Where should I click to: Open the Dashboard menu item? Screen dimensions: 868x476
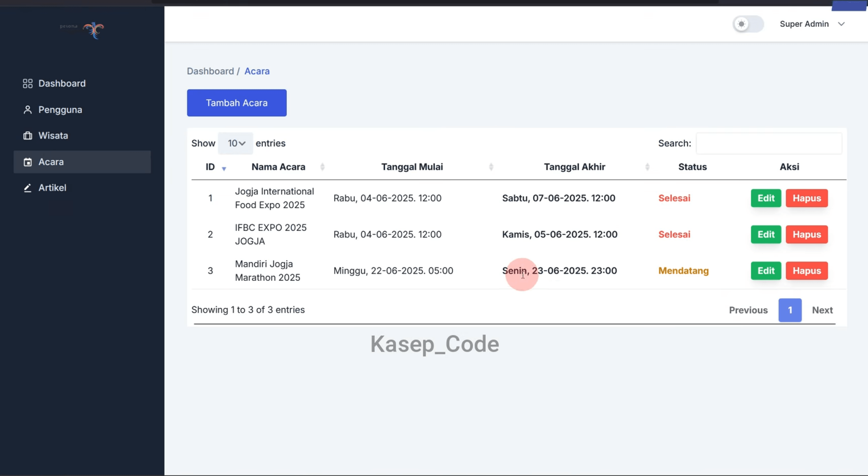click(82, 84)
